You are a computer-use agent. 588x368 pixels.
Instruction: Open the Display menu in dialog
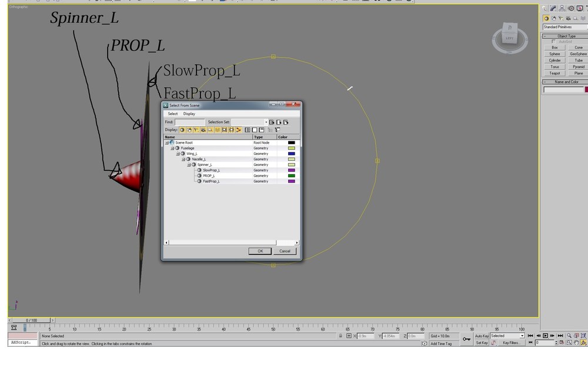189,114
